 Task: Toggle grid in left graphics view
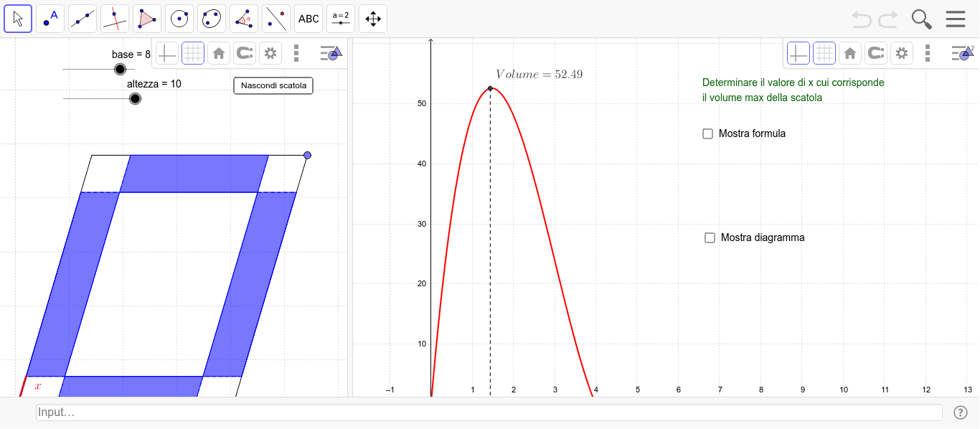pos(193,53)
